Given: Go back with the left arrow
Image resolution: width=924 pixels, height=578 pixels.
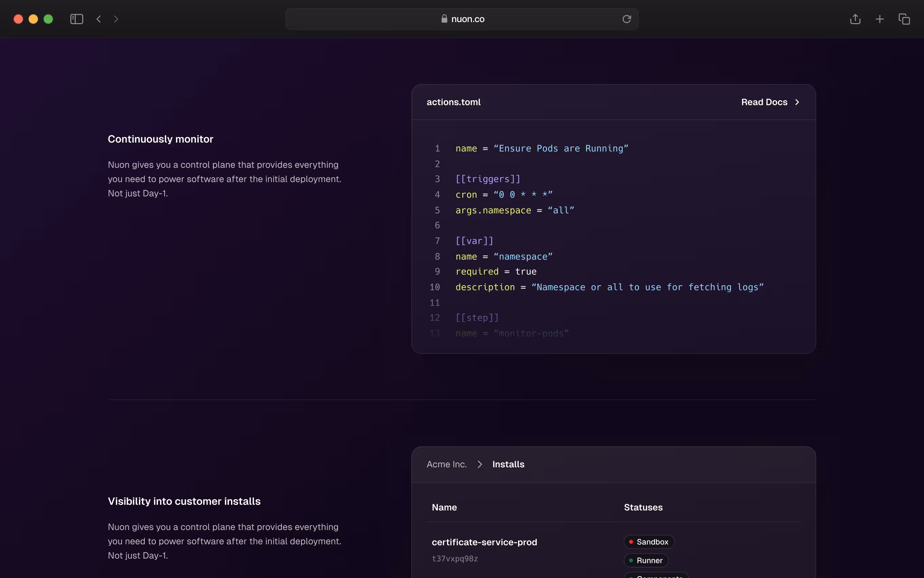Looking at the screenshot, I should pos(99,19).
